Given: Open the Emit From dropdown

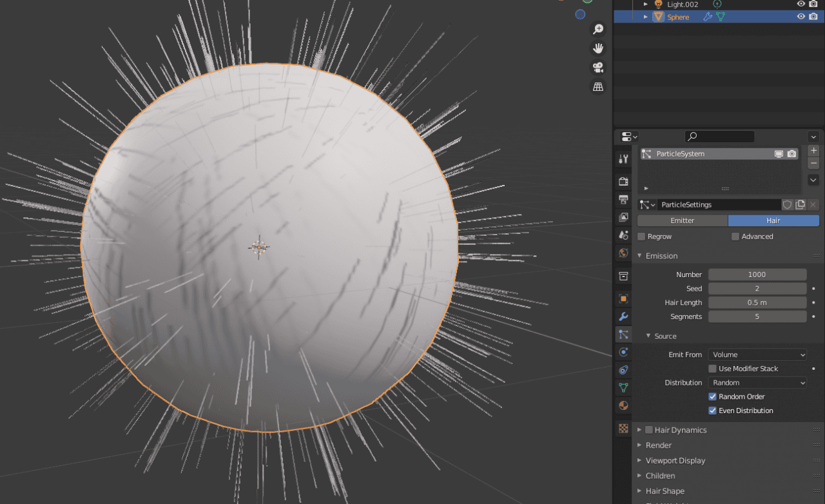Looking at the screenshot, I should [x=757, y=354].
